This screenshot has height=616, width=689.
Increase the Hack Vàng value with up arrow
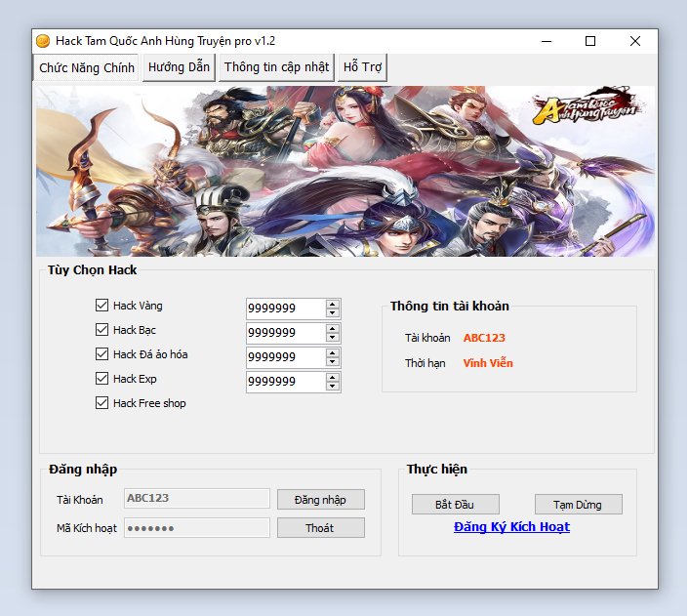tap(333, 304)
